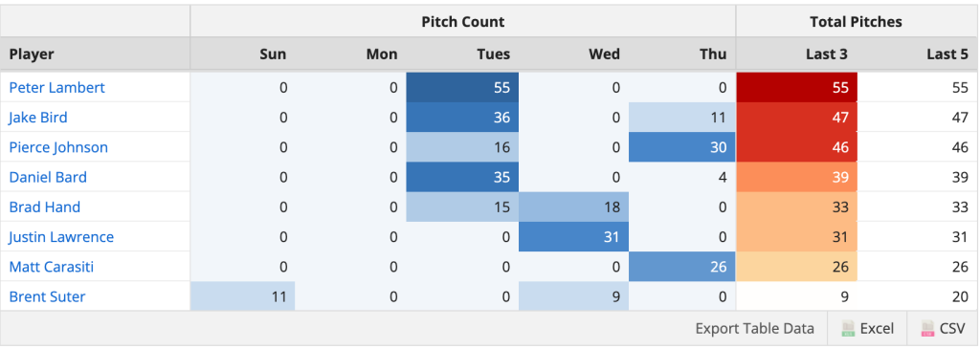This screenshot has width=980, height=349.
Task: Click Brad Hand player name
Action: pos(44,207)
